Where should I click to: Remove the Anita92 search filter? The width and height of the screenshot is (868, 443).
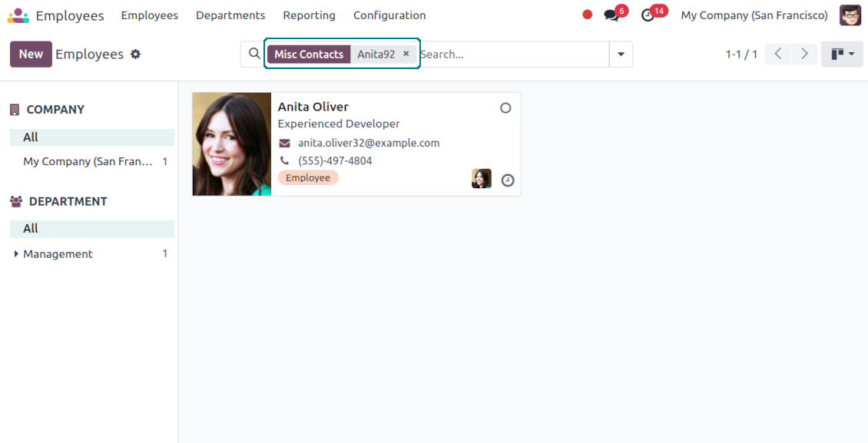(406, 54)
